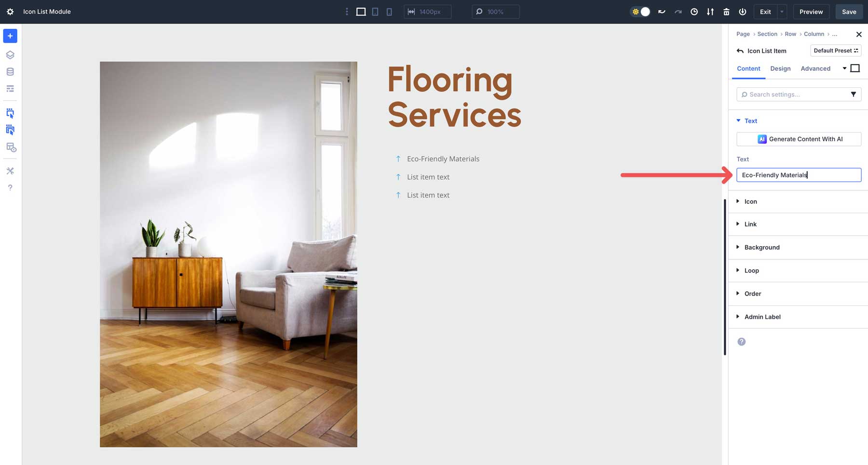Toggle light/dark interface mode
Image resolution: width=868 pixels, height=465 pixels.
(640, 12)
